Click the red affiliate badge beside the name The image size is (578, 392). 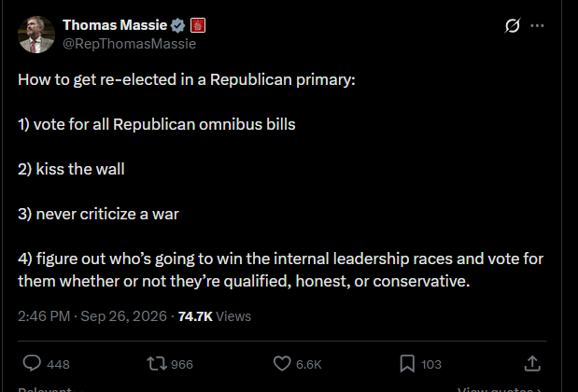198,25
